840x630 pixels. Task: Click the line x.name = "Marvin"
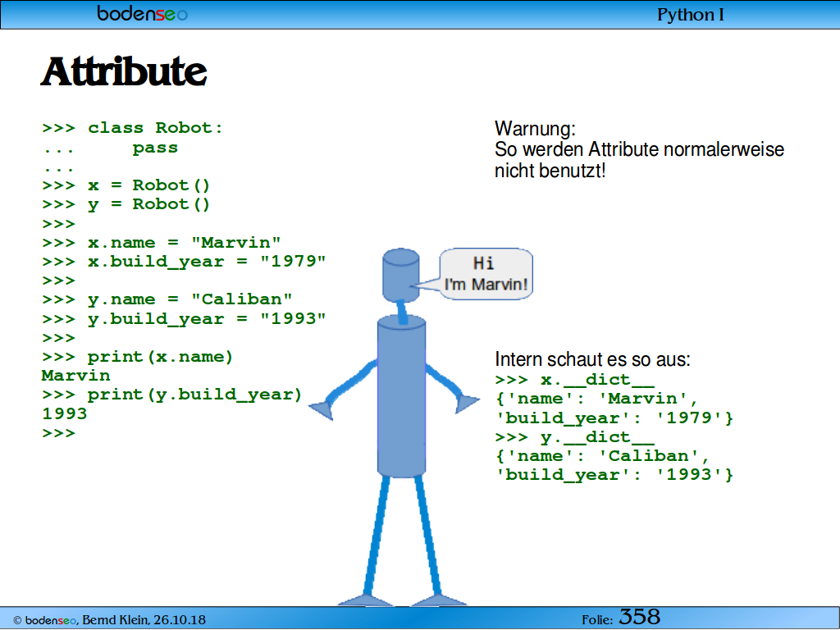tap(162, 243)
